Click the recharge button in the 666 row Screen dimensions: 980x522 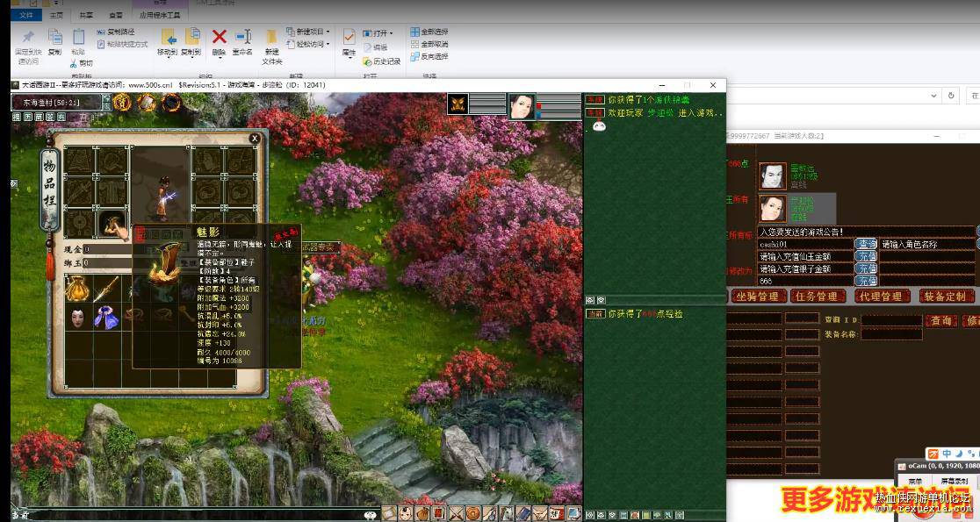click(x=866, y=281)
